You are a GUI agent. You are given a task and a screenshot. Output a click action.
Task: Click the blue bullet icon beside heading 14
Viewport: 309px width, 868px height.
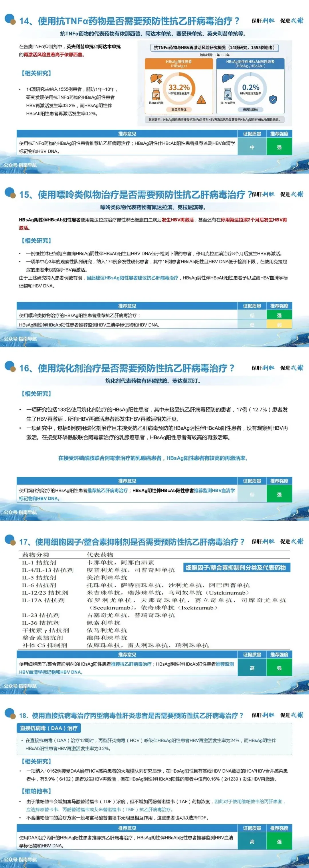[x=10, y=19]
